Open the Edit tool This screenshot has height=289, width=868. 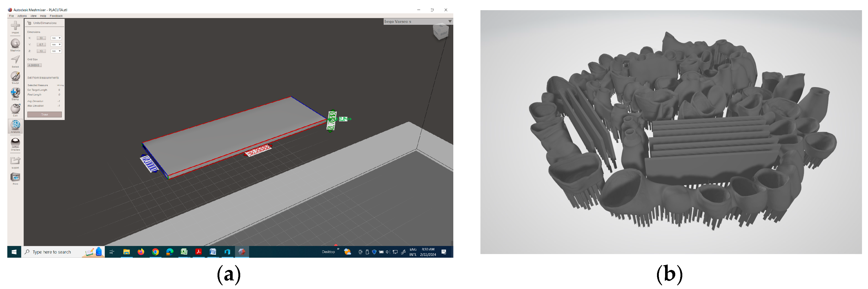15,109
